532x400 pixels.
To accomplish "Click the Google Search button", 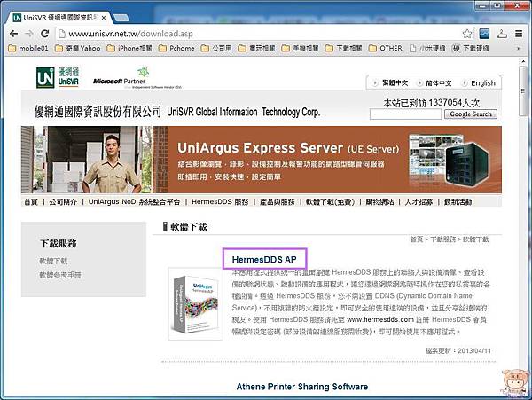I will 471,114.
